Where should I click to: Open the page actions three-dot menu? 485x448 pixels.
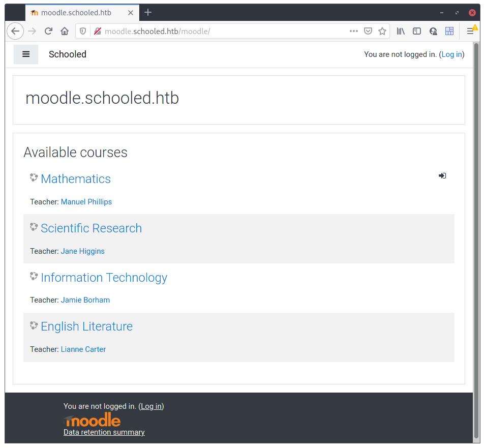tap(353, 31)
